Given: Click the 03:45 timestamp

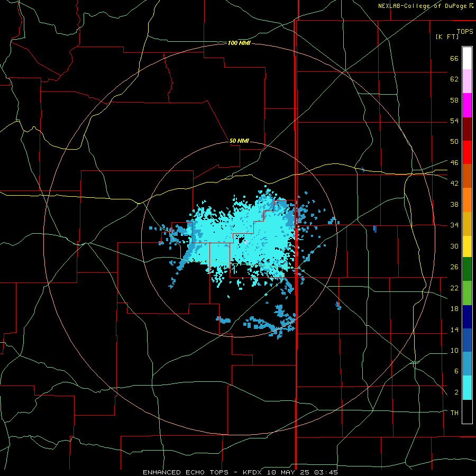Looking at the screenshot, I should coord(326,472).
